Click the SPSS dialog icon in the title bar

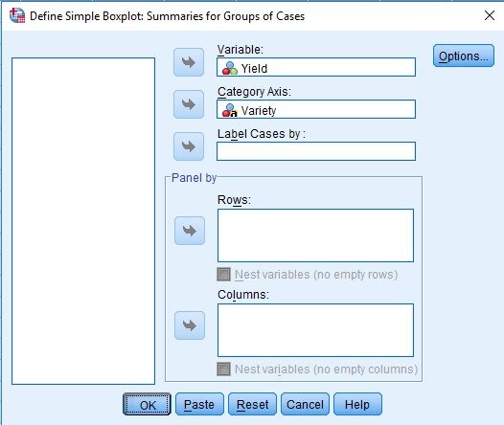[17, 15]
